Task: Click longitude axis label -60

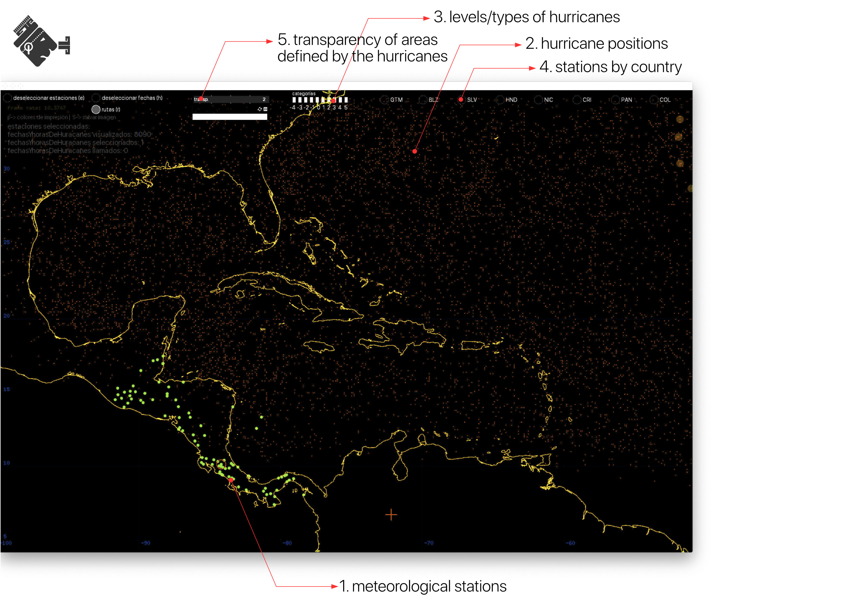Action: [x=571, y=543]
